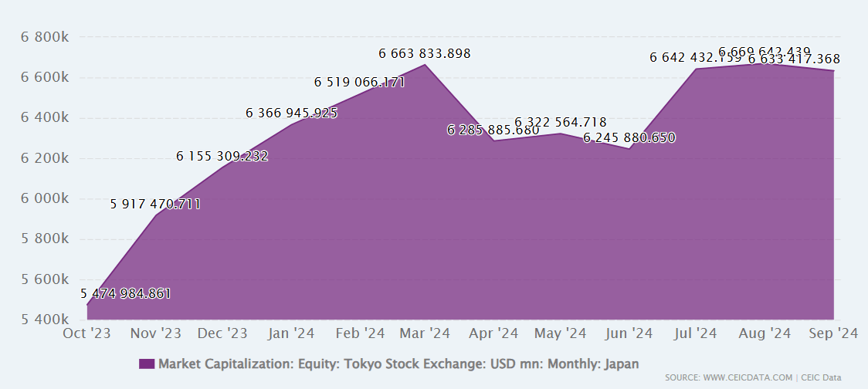Click the purple legend color swatch

tap(147, 364)
